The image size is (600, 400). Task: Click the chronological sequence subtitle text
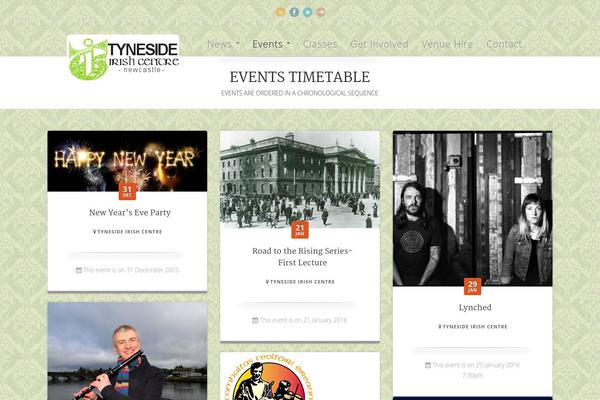(x=300, y=93)
